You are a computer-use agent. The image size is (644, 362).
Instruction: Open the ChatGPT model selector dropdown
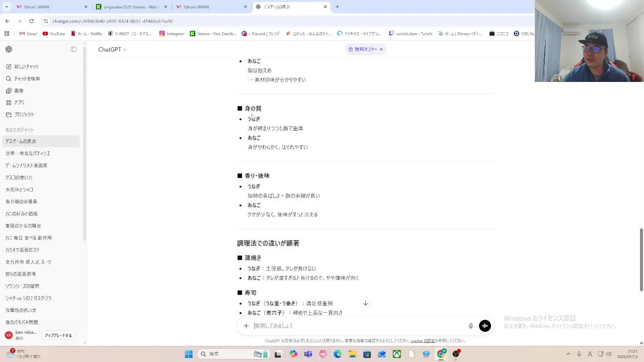pos(112,49)
